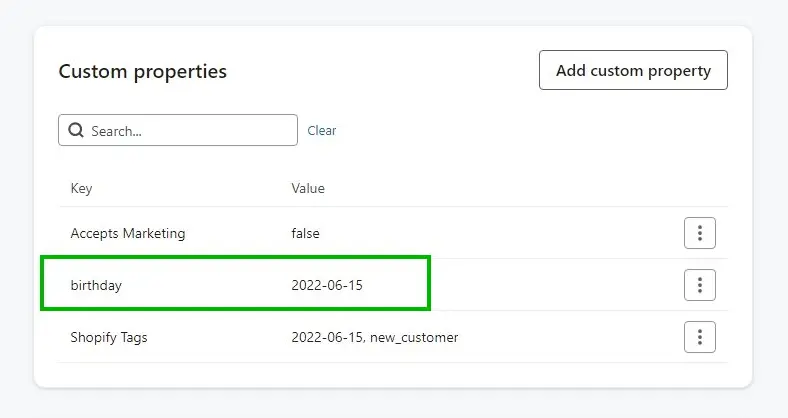Open the three-dot menu for birthday
788x418 pixels.
click(x=700, y=285)
